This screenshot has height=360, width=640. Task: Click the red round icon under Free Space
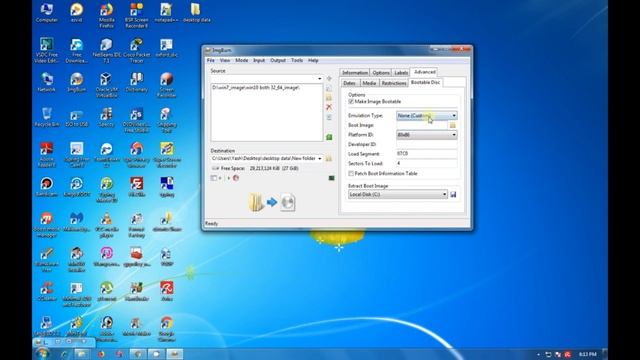point(236,178)
